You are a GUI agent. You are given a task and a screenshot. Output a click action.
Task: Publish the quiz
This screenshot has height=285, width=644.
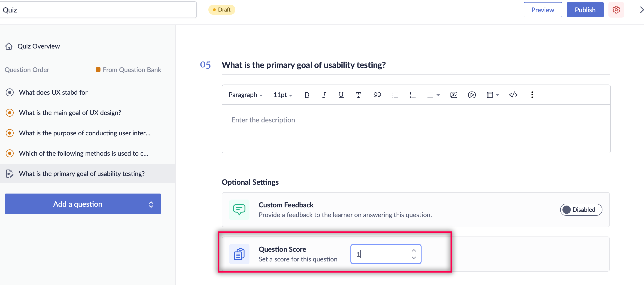tap(585, 10)
